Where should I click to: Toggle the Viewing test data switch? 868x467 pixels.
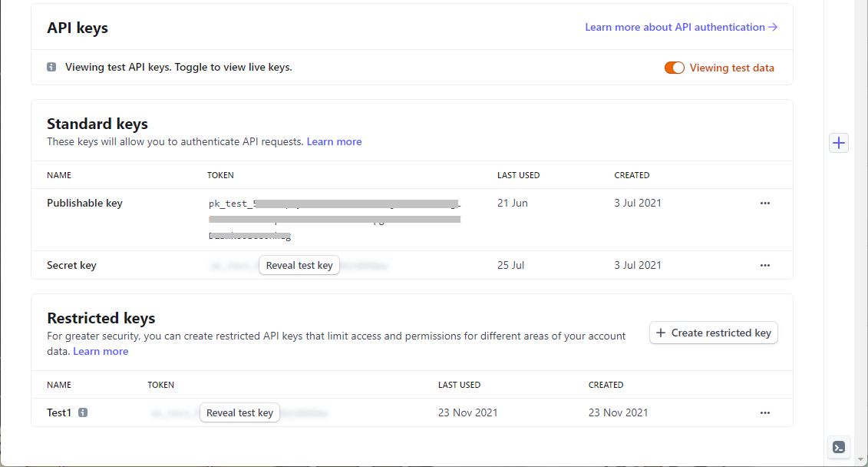click(674, 68)
